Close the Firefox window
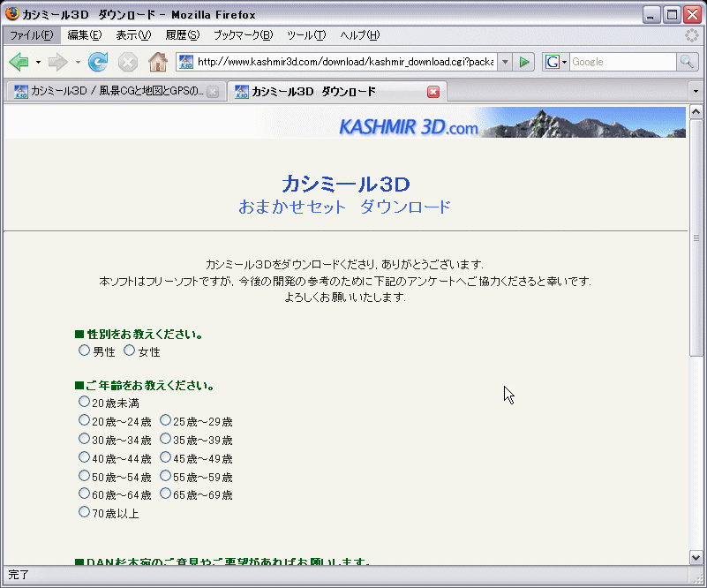 (x=692, y=15)
